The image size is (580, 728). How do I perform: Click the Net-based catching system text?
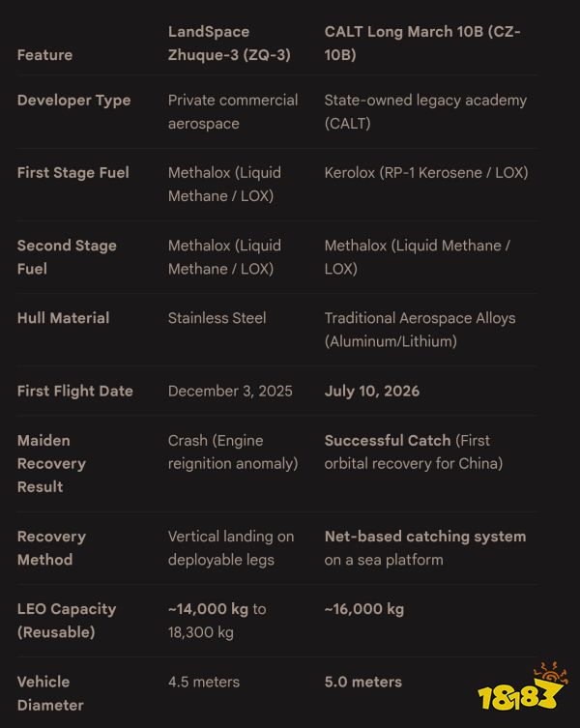click(425, 537)
